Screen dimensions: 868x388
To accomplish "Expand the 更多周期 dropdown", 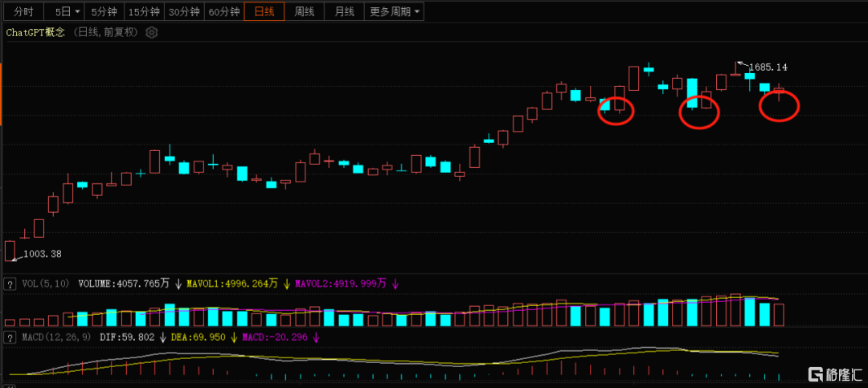I will [x=394, y=11].
